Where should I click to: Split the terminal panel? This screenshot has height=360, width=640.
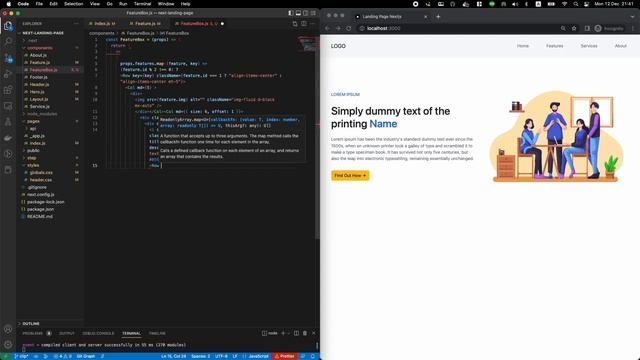[296, 333]
